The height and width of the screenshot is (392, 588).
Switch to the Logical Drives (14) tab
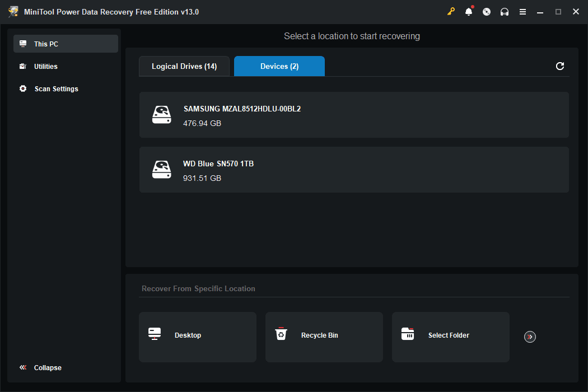point(184,67)
